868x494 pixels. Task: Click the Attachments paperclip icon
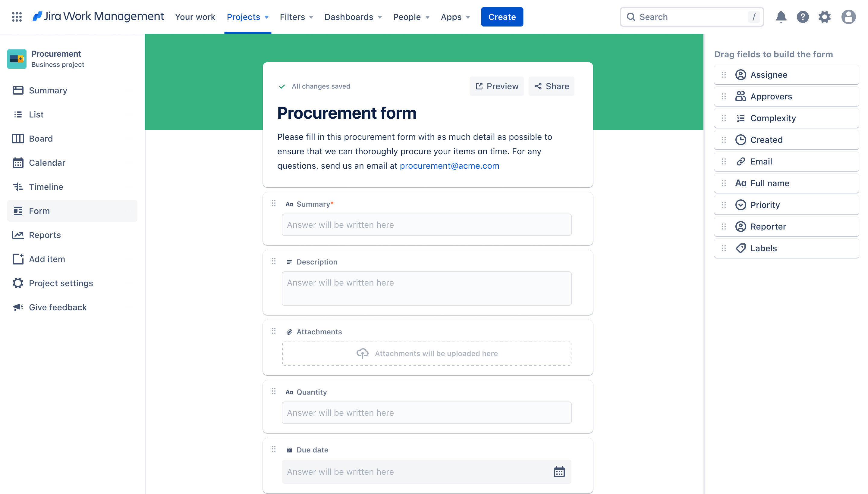point(289,332)
